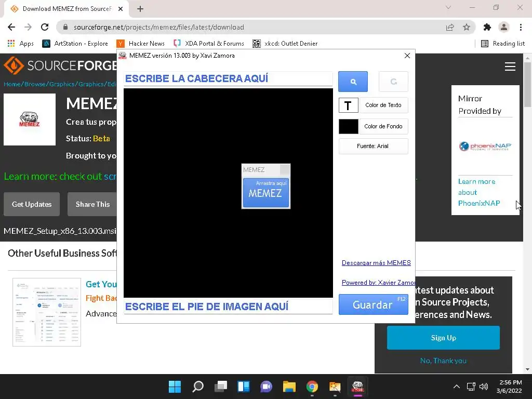
Task: Click the header text field ESCRIBE LA CABECERA AQUÍ
Action: [228, 79]
